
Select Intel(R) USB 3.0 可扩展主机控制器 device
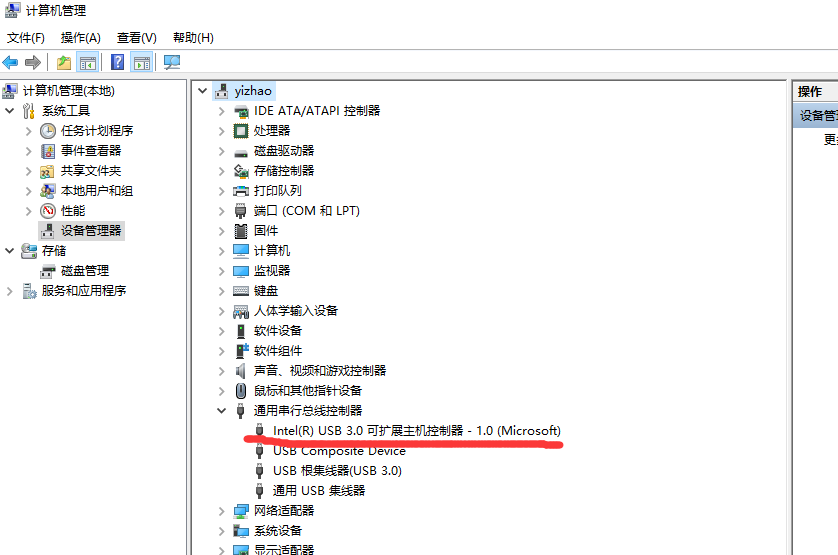pos(417,431)
